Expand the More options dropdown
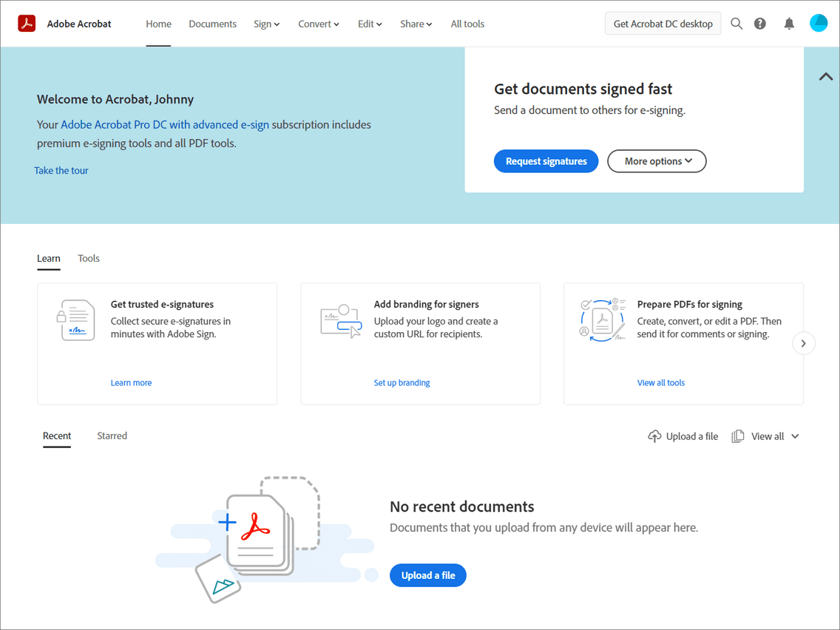Viewport: 840px width, 630px height. coord(657,160)
